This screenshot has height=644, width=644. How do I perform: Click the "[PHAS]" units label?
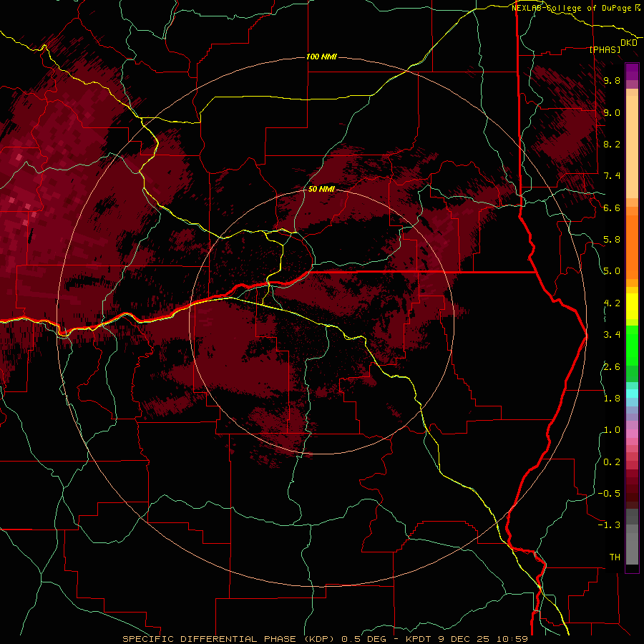pyautogui.click(x=605, y=49)
